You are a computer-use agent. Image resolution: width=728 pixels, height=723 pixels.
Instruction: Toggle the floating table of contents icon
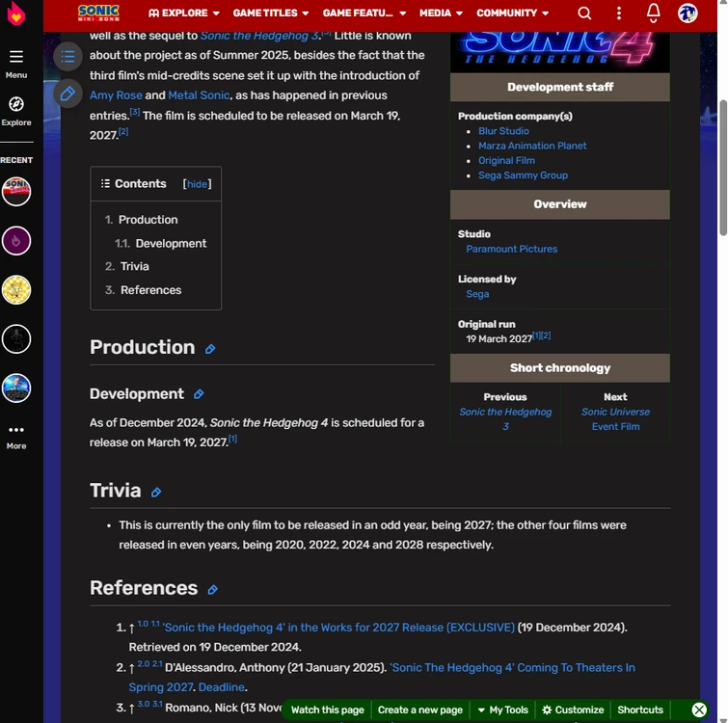pyautogui.click(x=67, y=57)
